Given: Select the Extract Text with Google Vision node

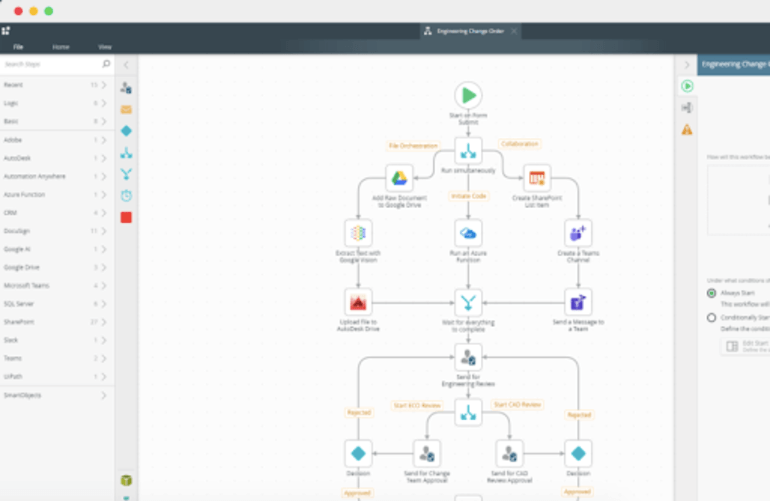Looking at the screenshot, I should [358, 233].
